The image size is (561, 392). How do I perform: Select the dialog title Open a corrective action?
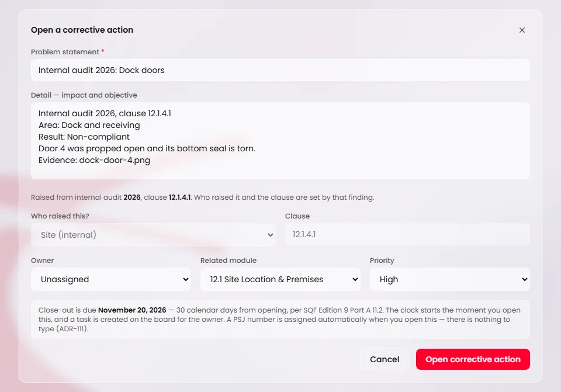(x=82, y=30)
